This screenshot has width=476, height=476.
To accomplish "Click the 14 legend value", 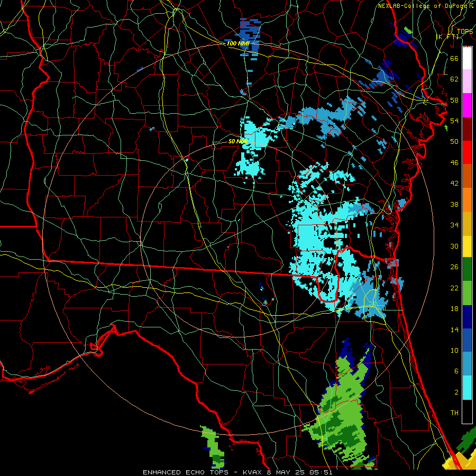I will click(454, 329).
